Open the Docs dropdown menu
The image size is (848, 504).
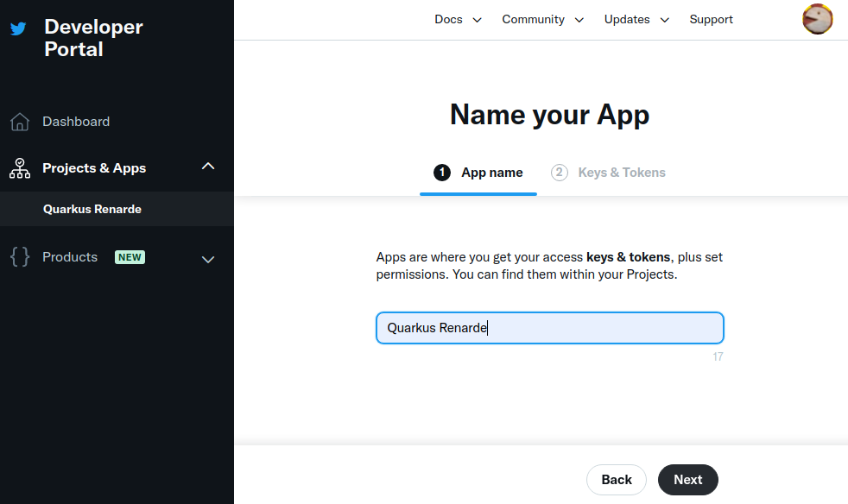[x=458, y=19]
